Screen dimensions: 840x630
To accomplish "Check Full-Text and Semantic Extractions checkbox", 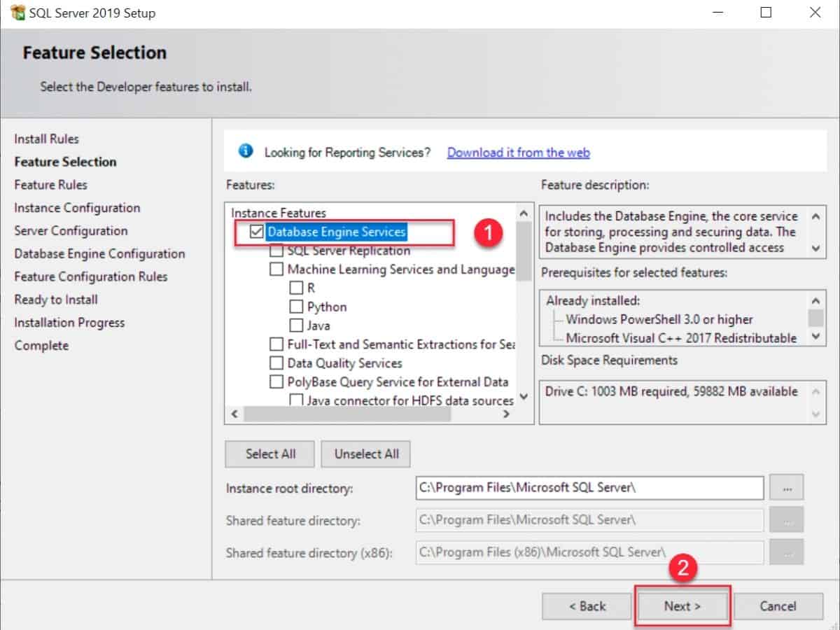I will coord(276,344).
